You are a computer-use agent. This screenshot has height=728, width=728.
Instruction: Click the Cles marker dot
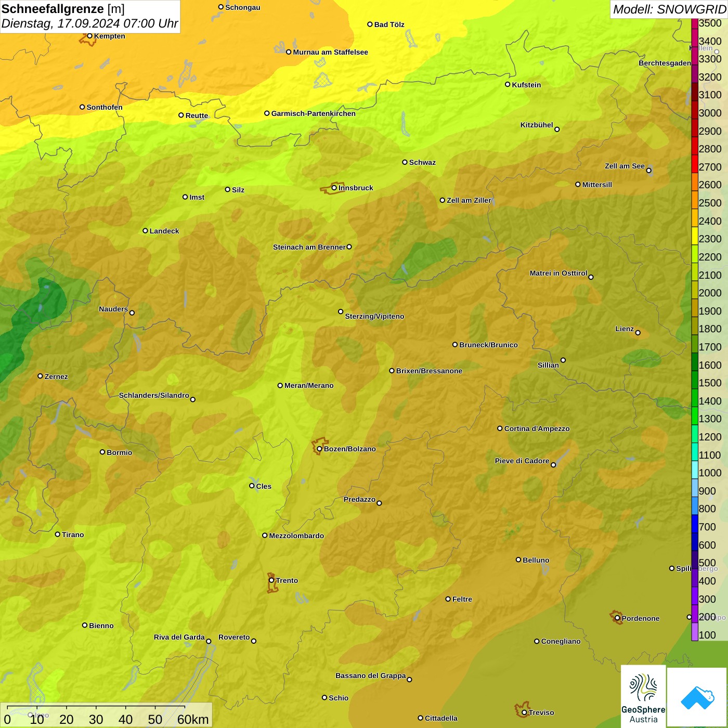click(x=252, y=486)
